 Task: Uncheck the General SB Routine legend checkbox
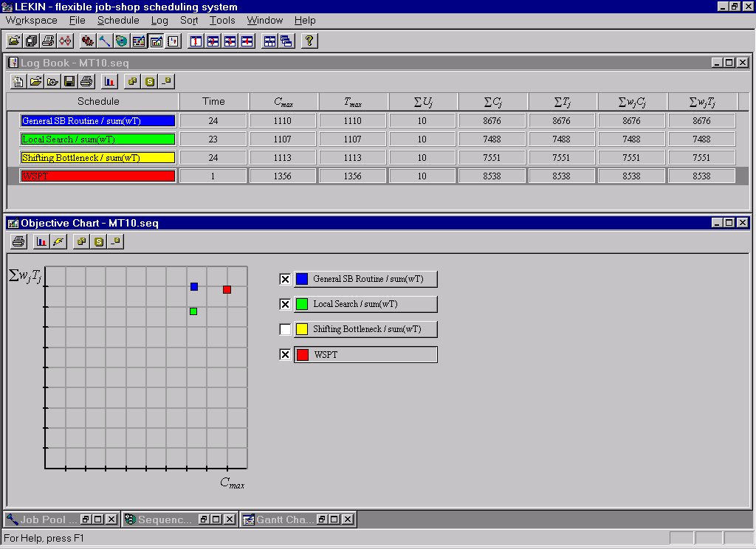(x=285, y=279)
